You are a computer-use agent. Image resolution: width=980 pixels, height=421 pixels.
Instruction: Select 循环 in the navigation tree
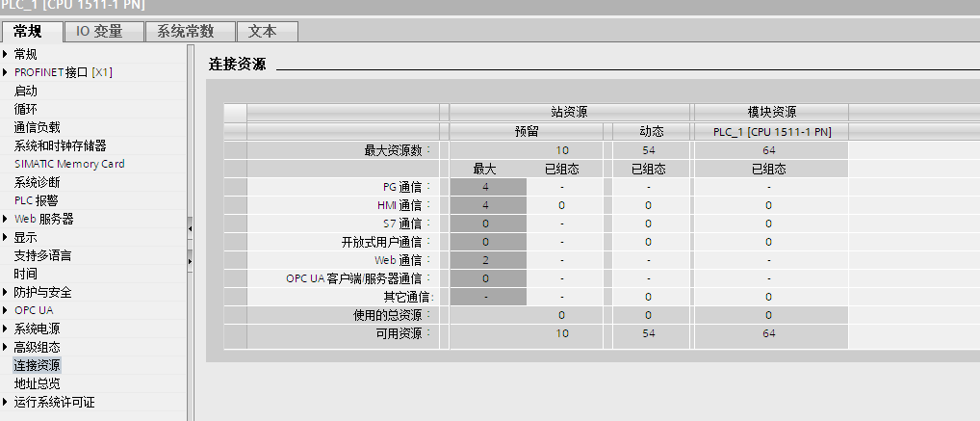tap(26, 110)
